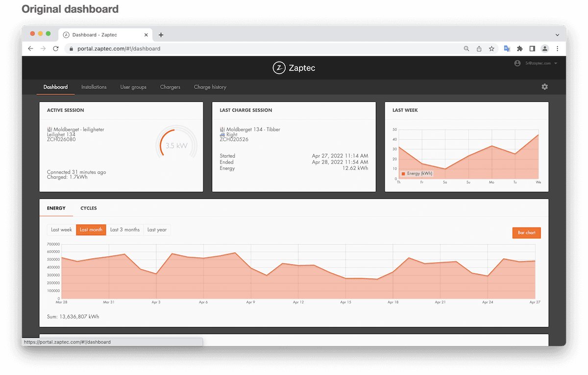Image resolution: width=588 pixels, height=375 pixels.
Task: Go to the Chargers navigation tab
Action: click(170, 87)
